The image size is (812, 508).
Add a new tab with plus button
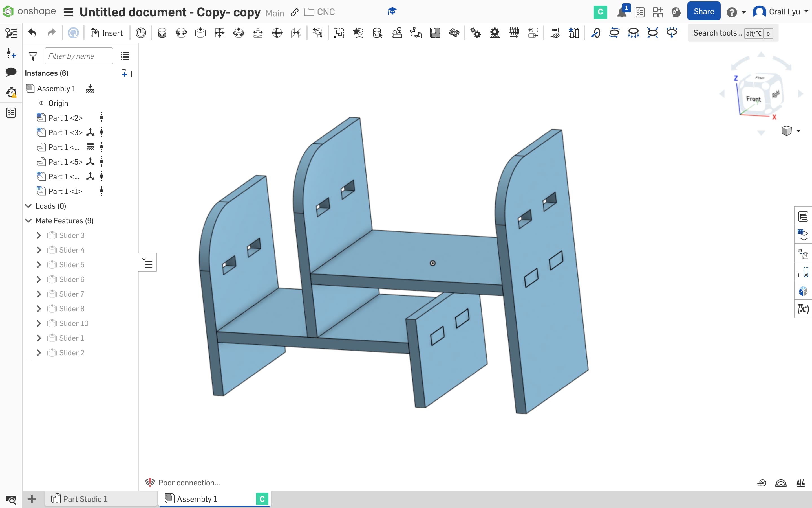click(32, 499)
